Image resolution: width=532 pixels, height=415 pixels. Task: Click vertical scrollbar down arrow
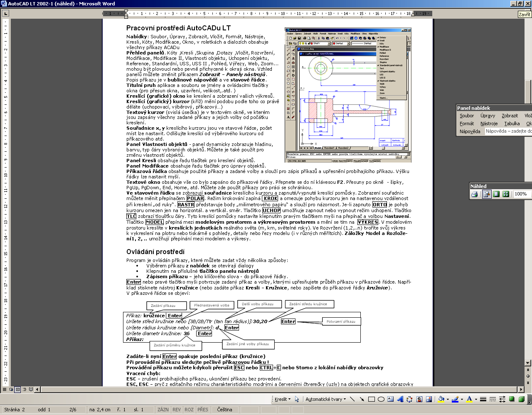pyautogui.click(x=528, y=363)
